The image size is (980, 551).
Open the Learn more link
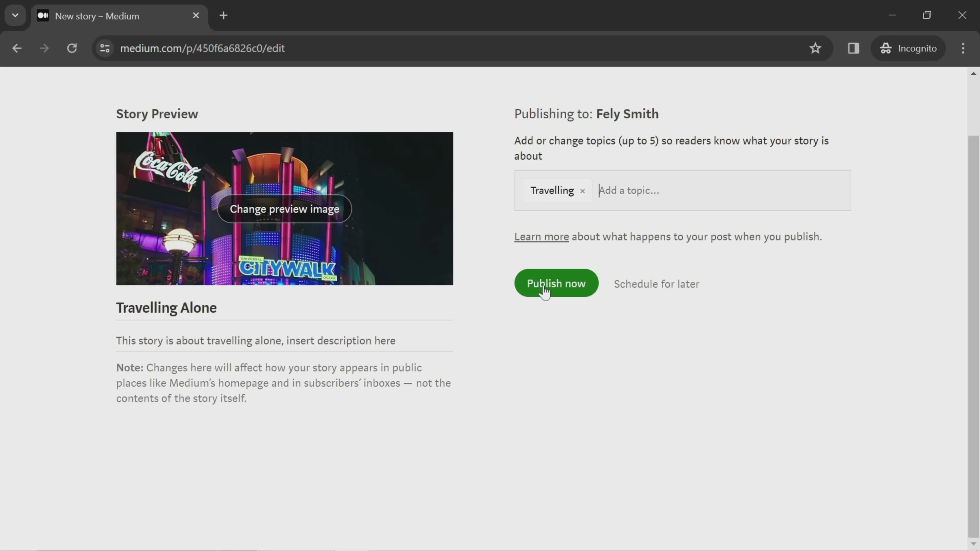[541, 236]
